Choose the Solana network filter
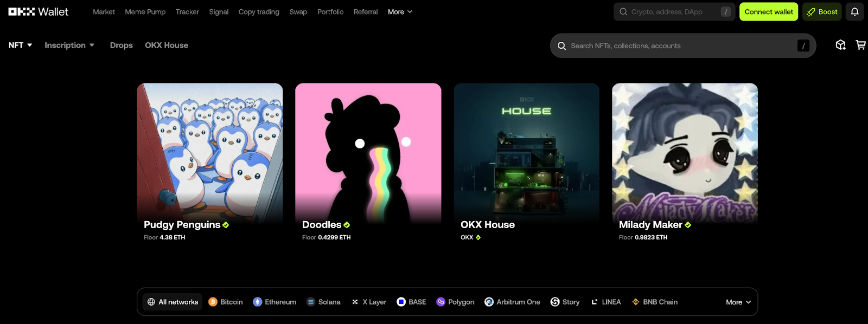 click(324, 302)
